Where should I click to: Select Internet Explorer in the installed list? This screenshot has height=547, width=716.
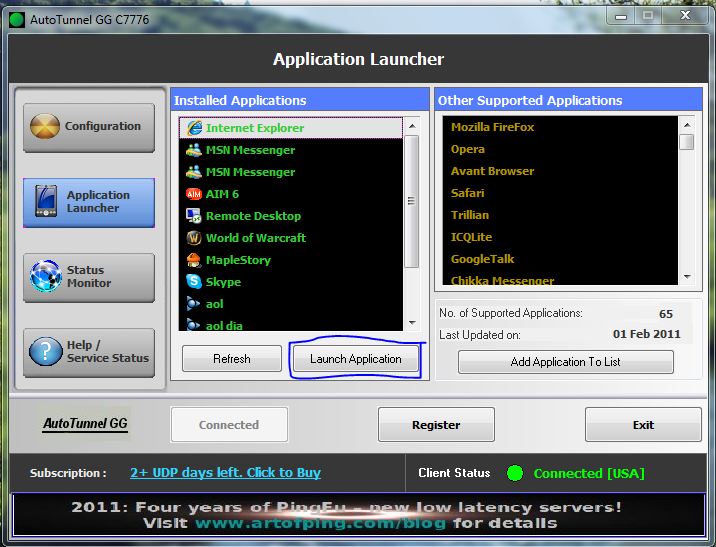[x=291, y=128]
